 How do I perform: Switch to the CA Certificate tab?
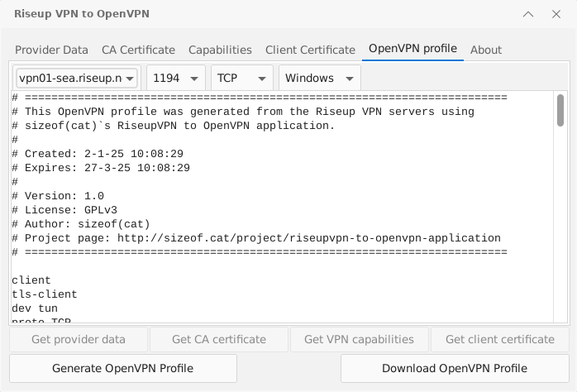(138, 50)
